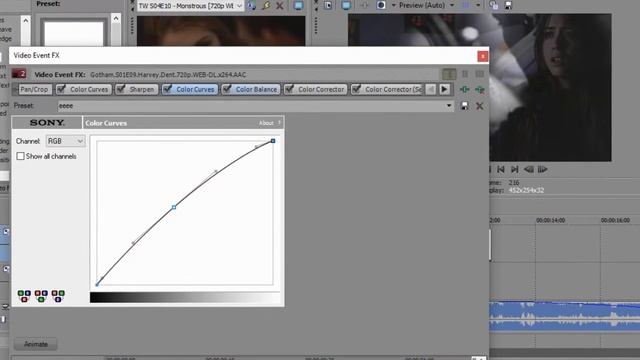Click the highlighted view mode icon near FX title
Viewport: 640px width, 360px height.
coord(449,74)
